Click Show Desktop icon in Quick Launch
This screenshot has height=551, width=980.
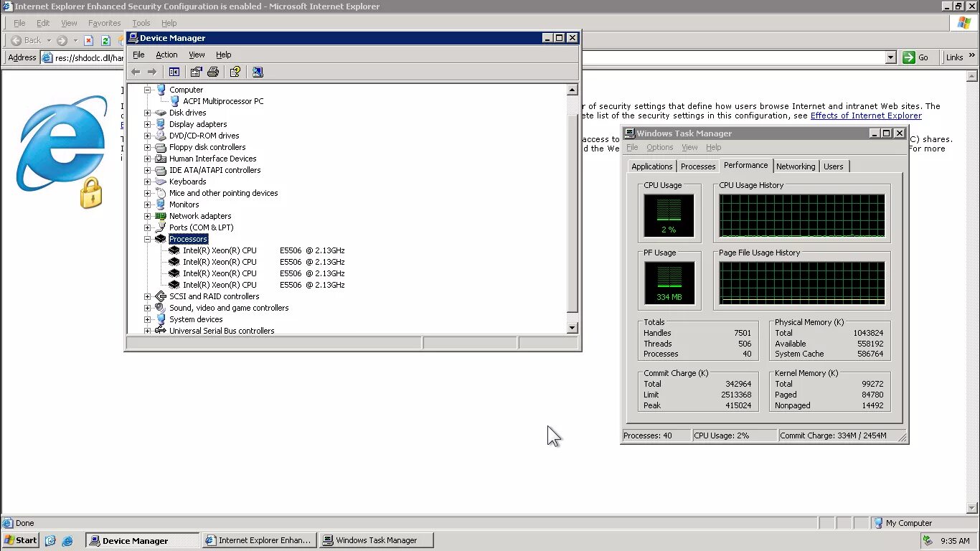pyautogui.click(x=50, y=540)
